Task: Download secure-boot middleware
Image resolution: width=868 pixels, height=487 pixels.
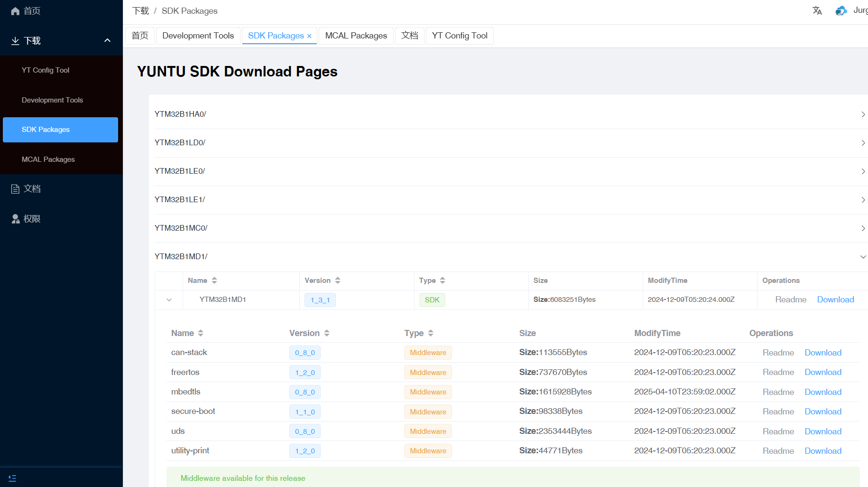Action: tap(823, 412)
